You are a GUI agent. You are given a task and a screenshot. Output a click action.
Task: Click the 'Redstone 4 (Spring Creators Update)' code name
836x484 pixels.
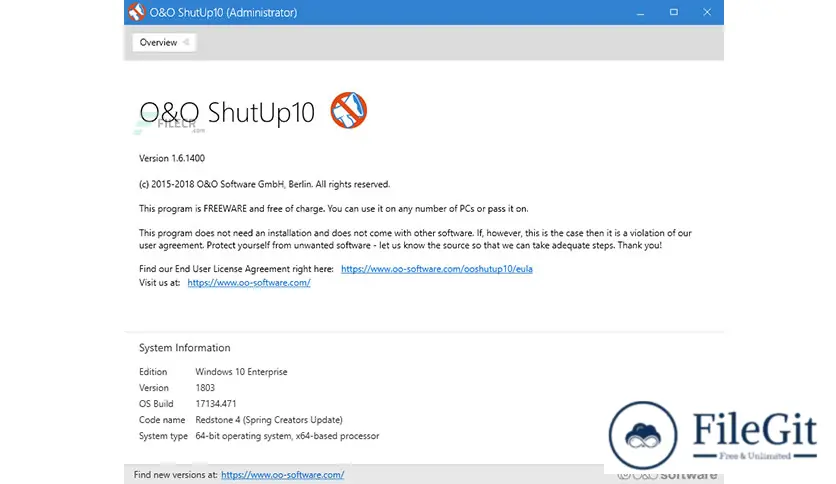coord(269,420)
